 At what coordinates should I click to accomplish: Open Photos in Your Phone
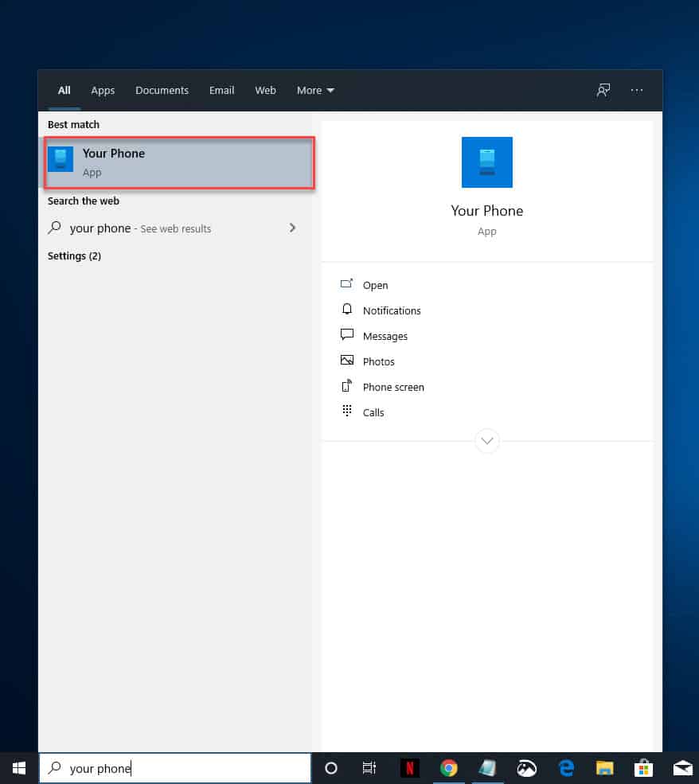378,361
